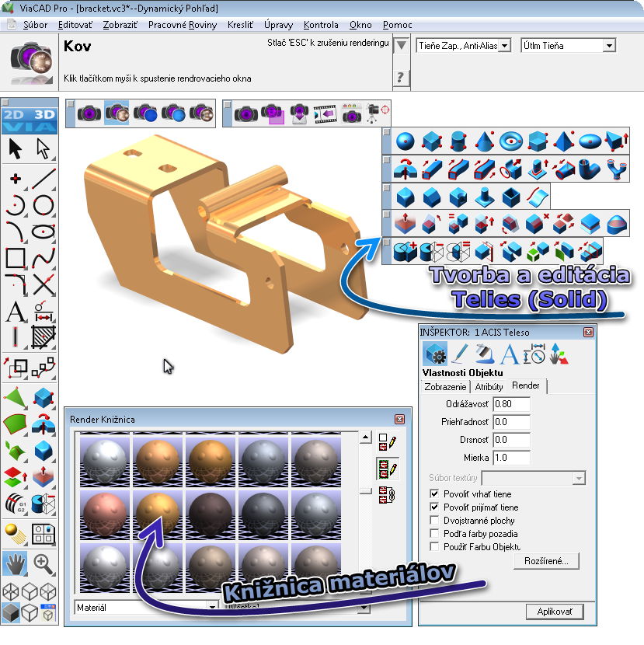Select the Torus solid primitive tool
Image resolution: width=644 pixels, height=645 pixels.
pyautogui.click(x=510, y=141)
